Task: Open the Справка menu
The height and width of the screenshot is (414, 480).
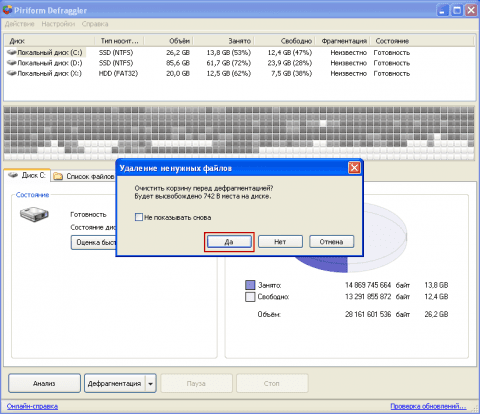Action: 95,24
